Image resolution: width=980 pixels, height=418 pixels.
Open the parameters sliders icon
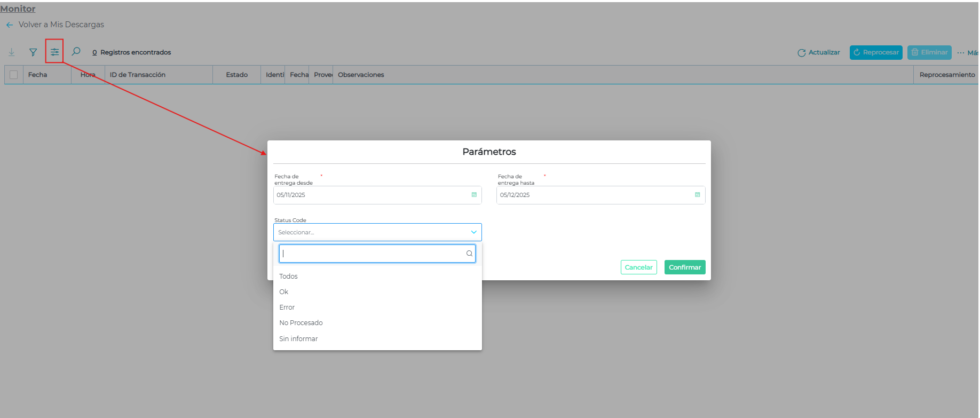(54, 52)
